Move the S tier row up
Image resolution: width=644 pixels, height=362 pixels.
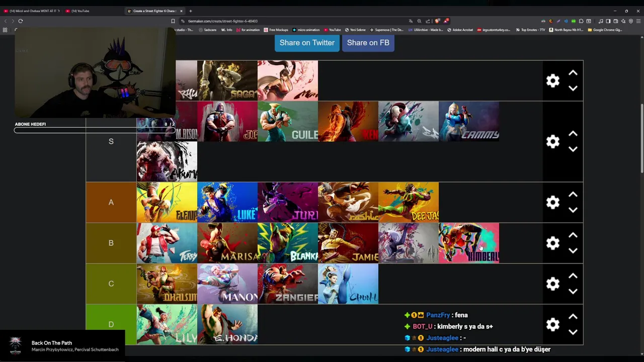coord(573,134)
